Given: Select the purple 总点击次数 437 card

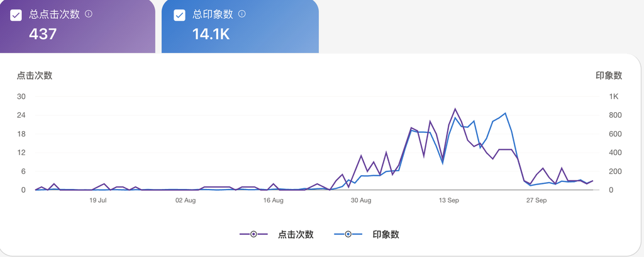Looking at the screenshot, I should pos(77,26).
